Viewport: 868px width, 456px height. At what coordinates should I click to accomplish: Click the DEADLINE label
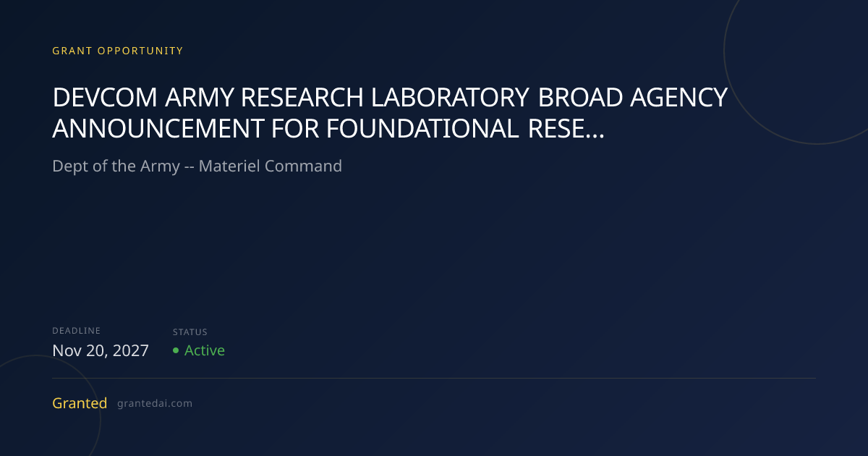click(x=77, y=331)
